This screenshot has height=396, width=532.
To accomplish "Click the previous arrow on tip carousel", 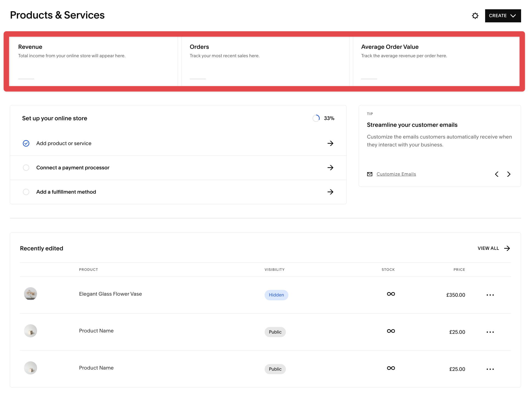I will click(497, 174).
